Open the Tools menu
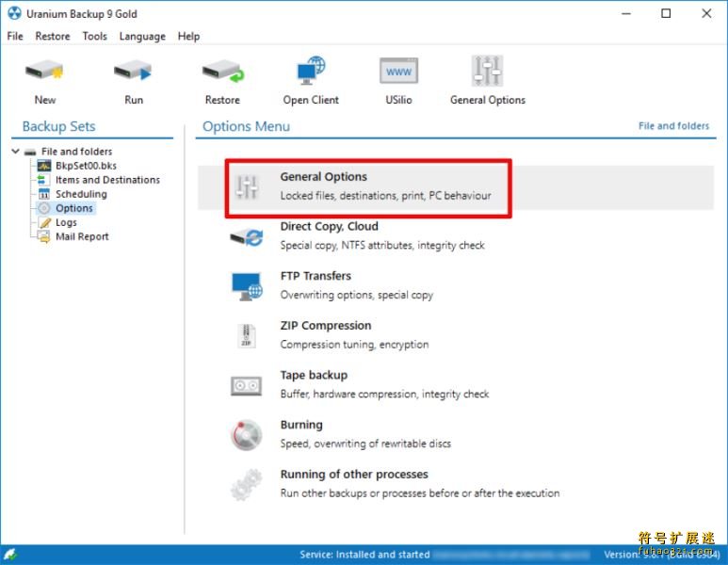Screen dimensions: 728x565 [x=95, y=36]
